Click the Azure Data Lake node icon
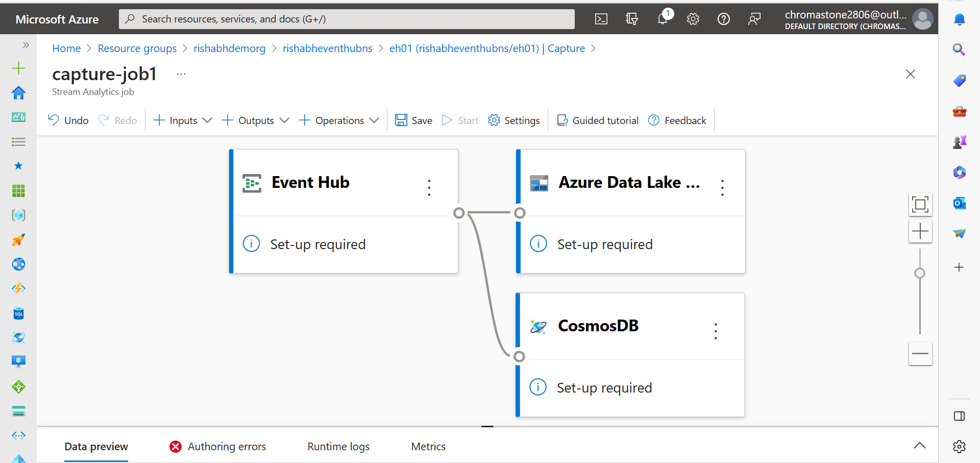980x463 pixels. [539, 183]
